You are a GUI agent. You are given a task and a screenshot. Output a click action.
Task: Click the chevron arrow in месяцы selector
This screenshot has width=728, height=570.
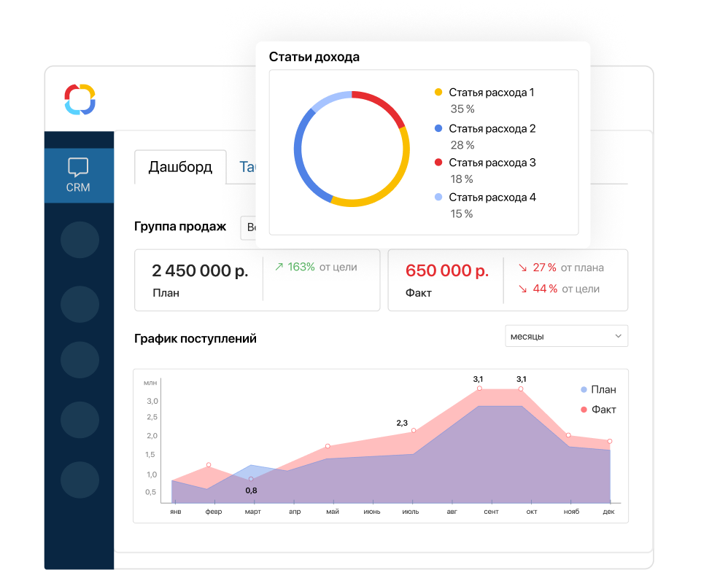click(618, 336)
